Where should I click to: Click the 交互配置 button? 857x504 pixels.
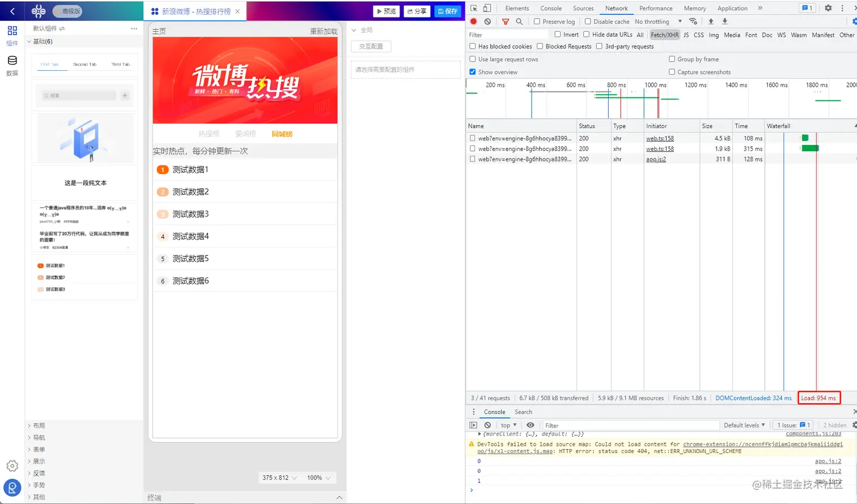[x=371, y=46]
